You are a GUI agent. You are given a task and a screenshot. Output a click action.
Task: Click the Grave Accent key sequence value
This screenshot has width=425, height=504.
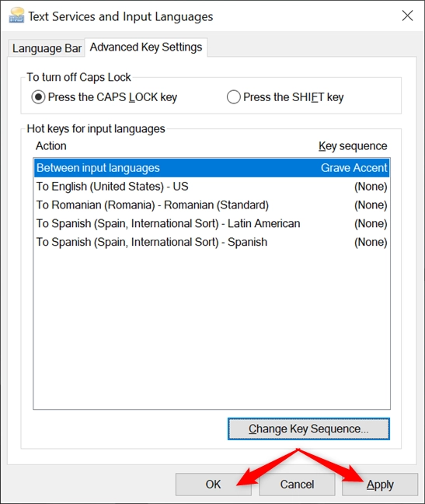tap(354, 168)
